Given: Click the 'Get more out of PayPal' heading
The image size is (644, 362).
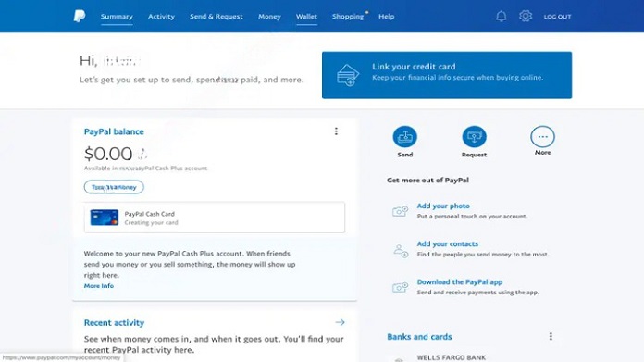Looking at the screenshot, I should (x=427, y=180).
